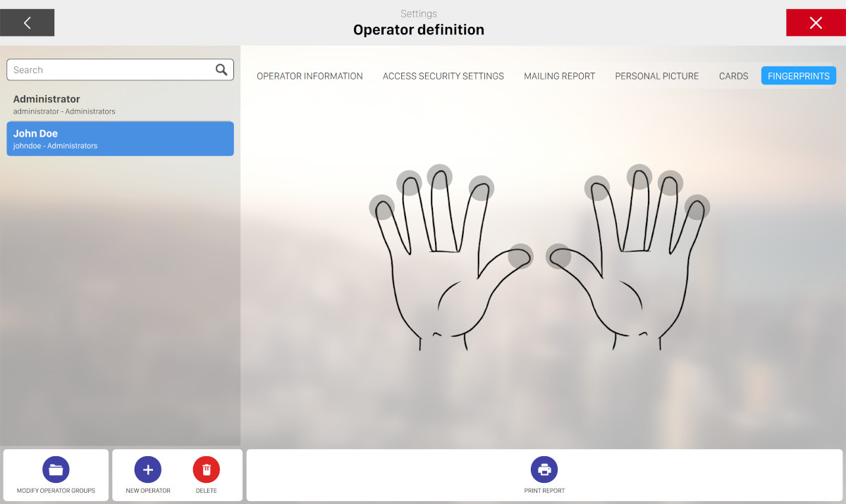Add a new operator with plus icon
The width and height of the screenshot is (846, 504).
[148, 469]
